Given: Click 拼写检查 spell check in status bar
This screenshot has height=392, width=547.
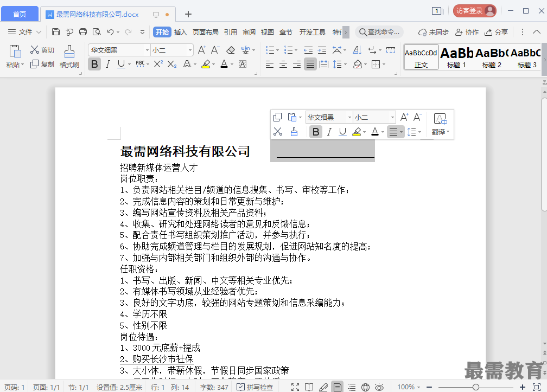Looking at the screenshot, I should click(x=255, y=387).
